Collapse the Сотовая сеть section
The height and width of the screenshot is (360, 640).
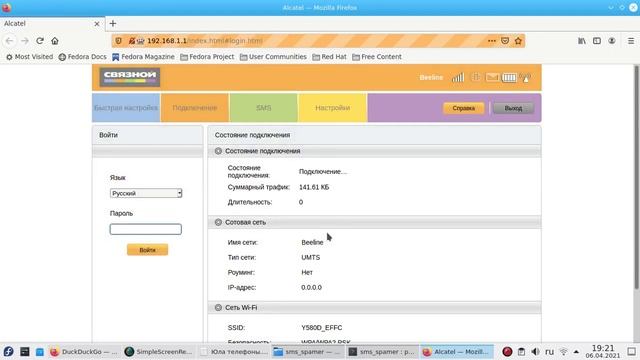[x=218, y=222]
